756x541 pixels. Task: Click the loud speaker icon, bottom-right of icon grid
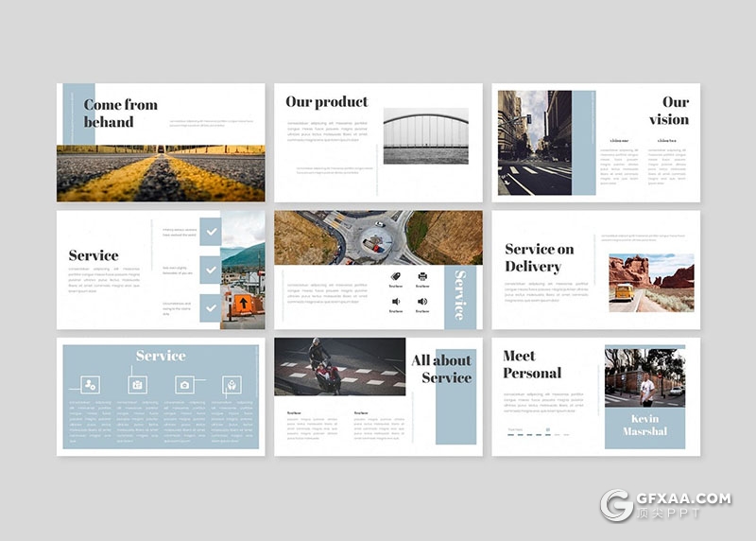pos(422,302)
